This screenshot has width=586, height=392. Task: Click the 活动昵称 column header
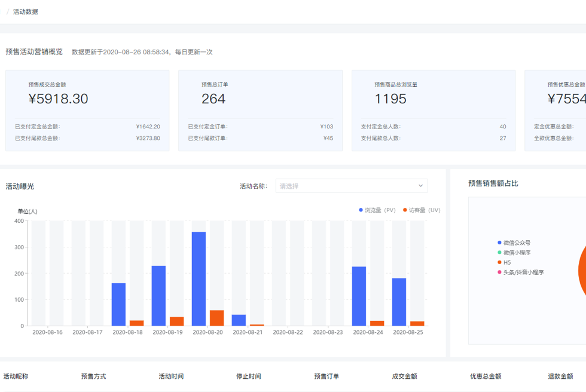[x=16, y=376]
